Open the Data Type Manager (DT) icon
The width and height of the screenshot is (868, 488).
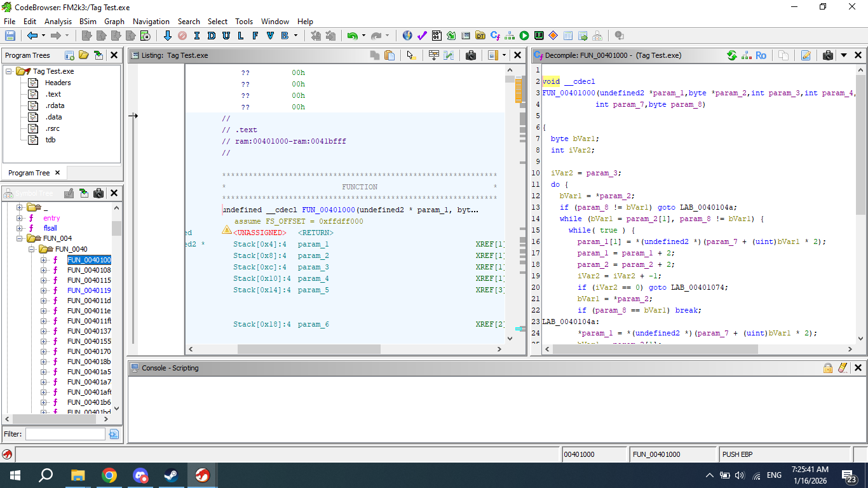pos(480,36)
